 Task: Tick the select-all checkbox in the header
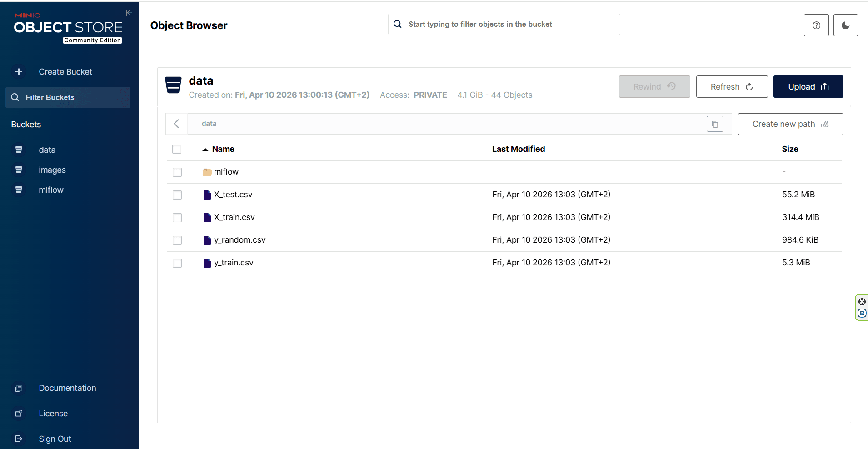point(177,149)
